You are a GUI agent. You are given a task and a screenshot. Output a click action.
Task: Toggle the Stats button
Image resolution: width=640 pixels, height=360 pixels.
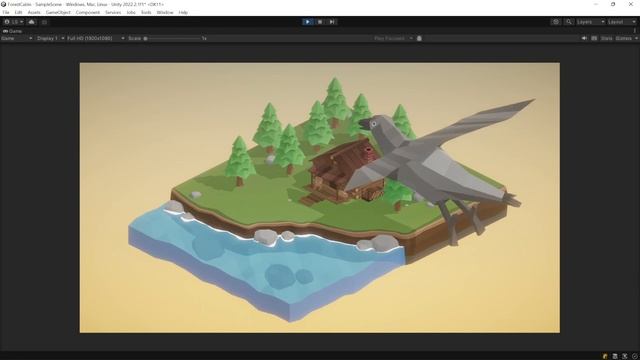click(x=607, y=38)
